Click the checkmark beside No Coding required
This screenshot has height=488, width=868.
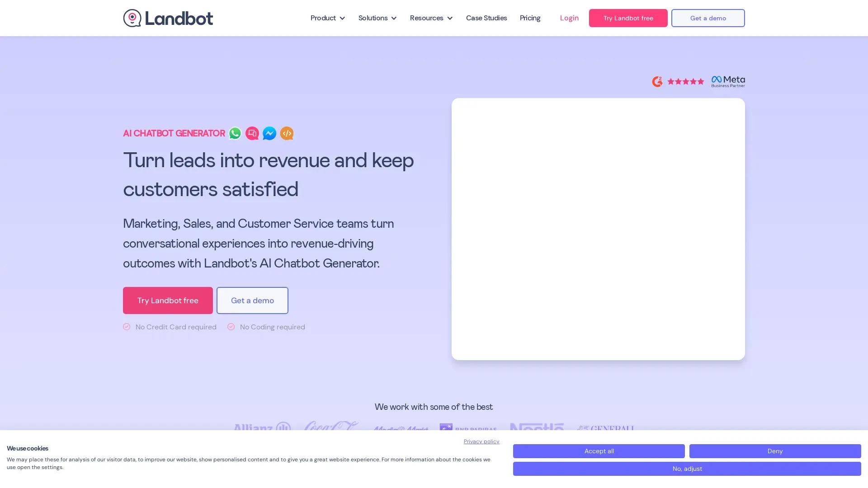[x=231, y=327]
